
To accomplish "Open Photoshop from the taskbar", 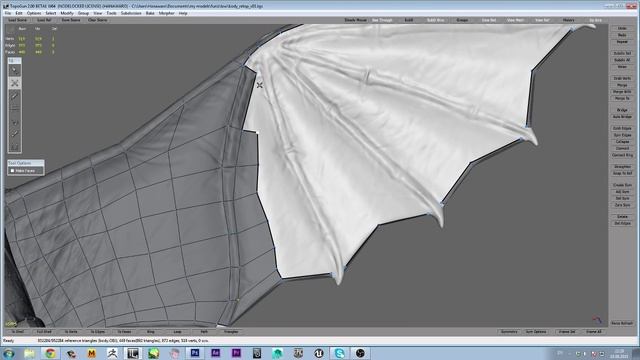I will click(x=195, y=353).
